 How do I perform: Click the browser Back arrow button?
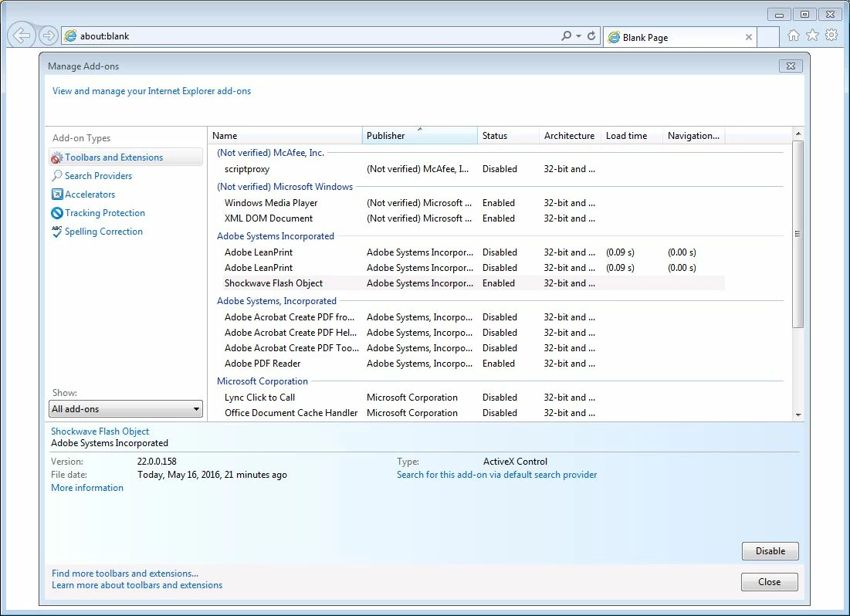coord(22,36)
